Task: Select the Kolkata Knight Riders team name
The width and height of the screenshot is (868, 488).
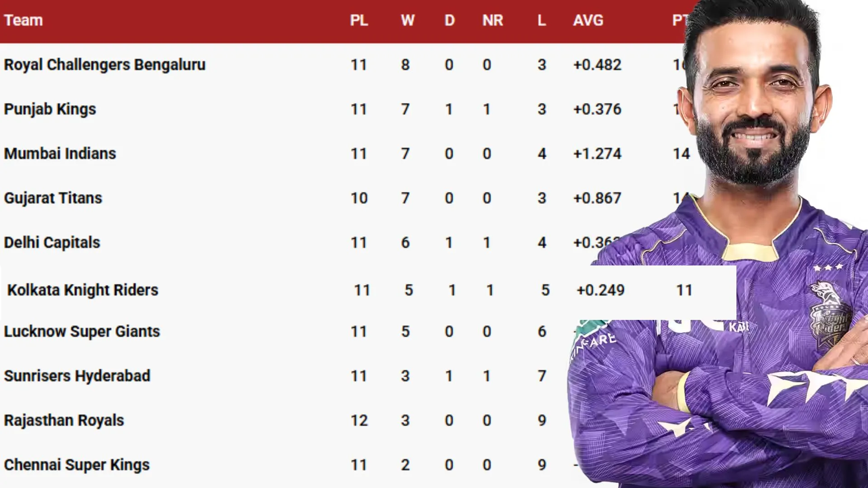Action: pyautogui.click(x=83, y=290)
